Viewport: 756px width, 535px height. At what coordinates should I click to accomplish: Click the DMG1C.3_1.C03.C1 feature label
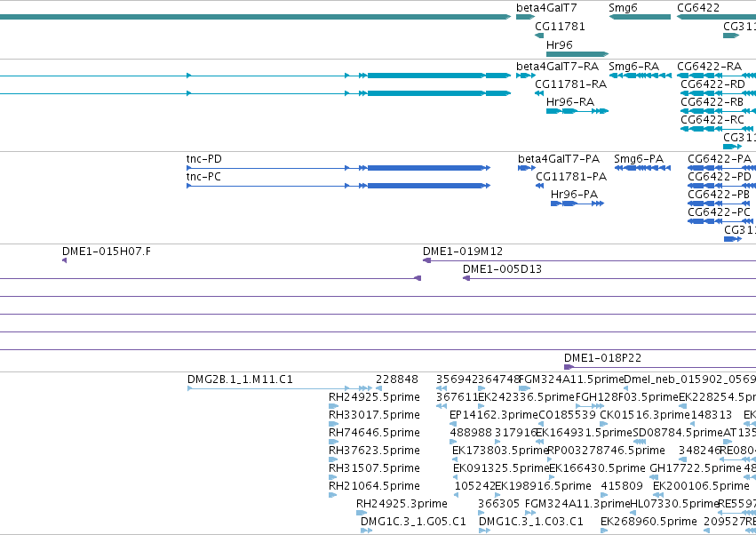(531, 522)
